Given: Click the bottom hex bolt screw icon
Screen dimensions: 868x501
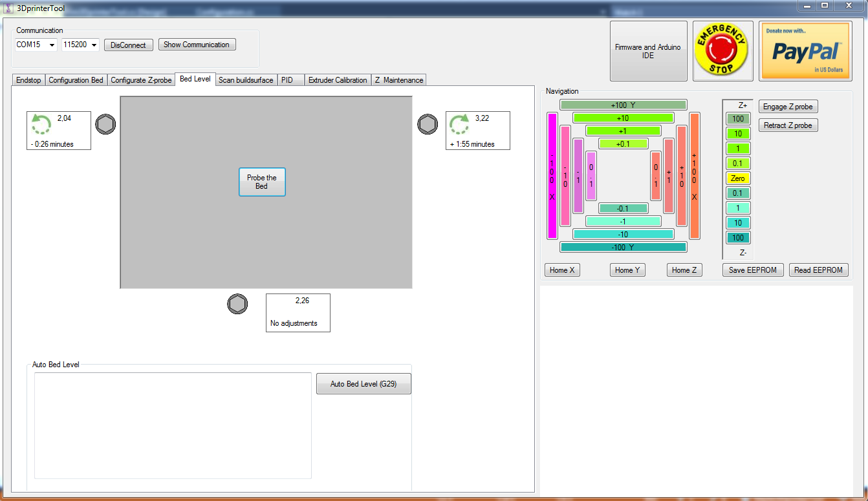Looking at the screenshot, I should click(237, 304).
